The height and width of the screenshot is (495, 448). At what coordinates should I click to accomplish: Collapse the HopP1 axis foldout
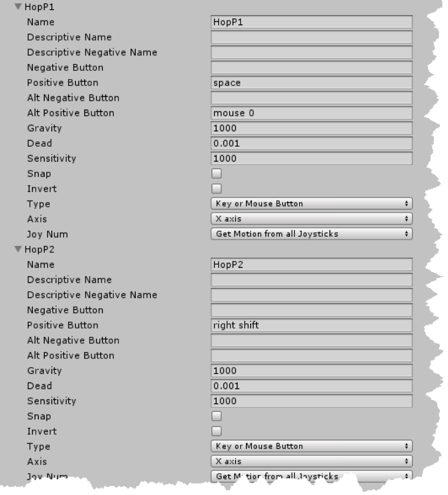(18, 6)
